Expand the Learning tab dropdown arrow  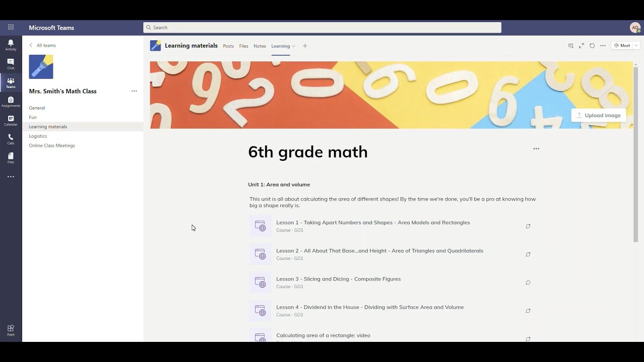coord(293,46)
